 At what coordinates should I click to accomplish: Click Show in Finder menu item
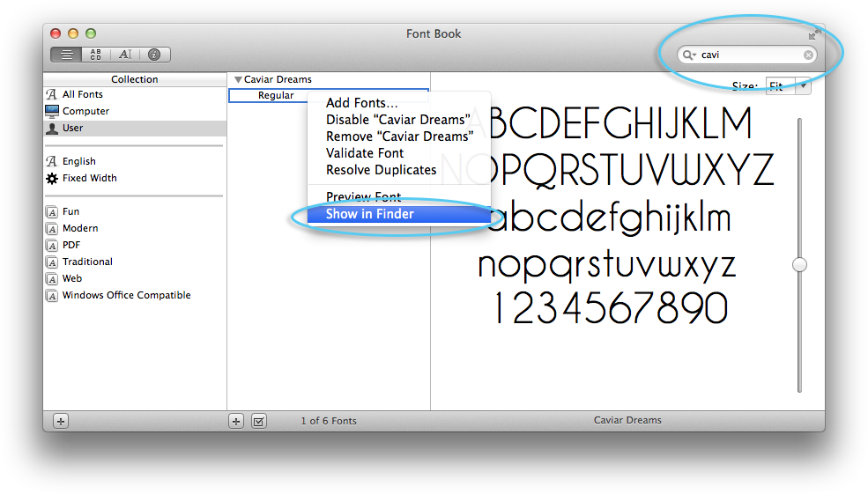point(398,214)
